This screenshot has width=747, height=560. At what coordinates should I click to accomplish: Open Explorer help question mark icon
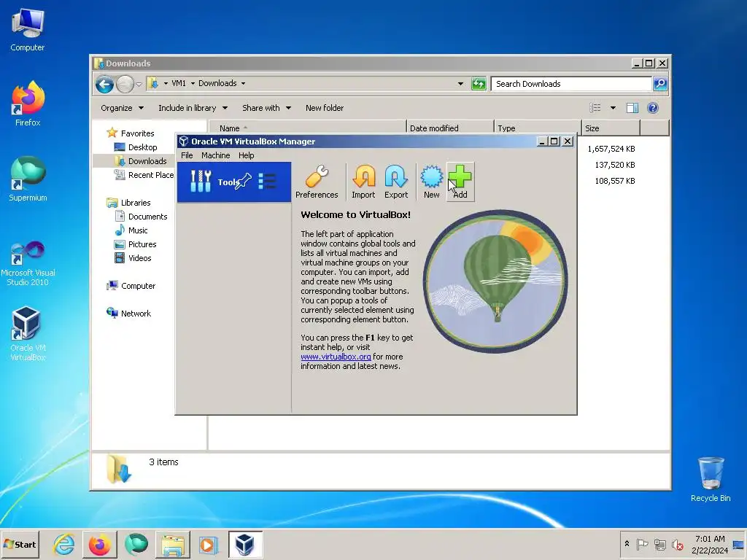coord(653,108)
